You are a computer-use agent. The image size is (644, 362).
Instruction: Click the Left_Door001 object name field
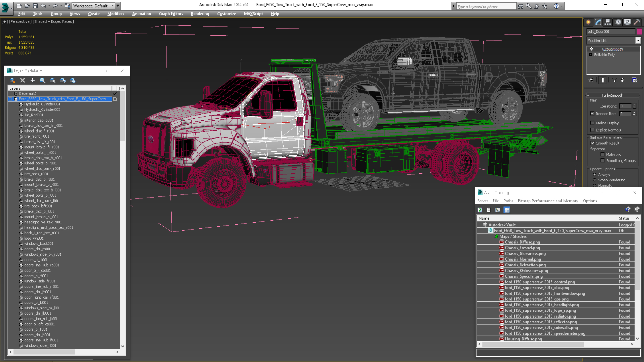(x=611, y=32)
